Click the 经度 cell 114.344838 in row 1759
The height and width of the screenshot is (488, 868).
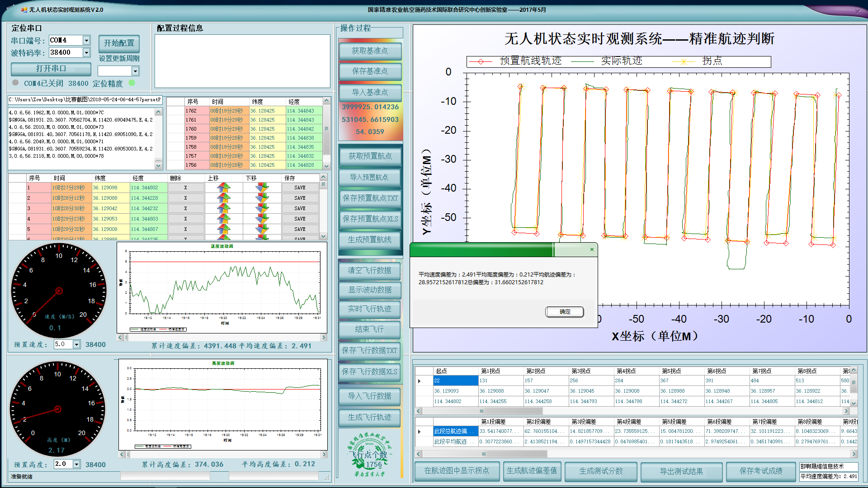tap(304, 138)
